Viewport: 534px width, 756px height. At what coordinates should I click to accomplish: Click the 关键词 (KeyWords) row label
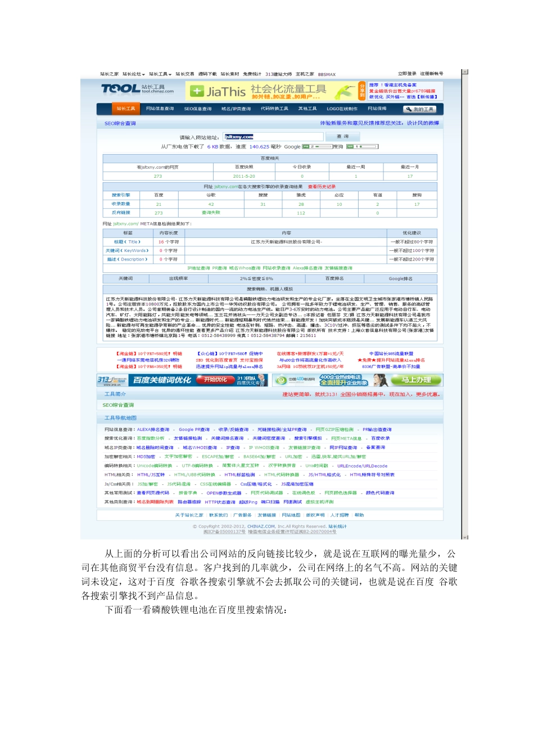(x=127, y=250)
